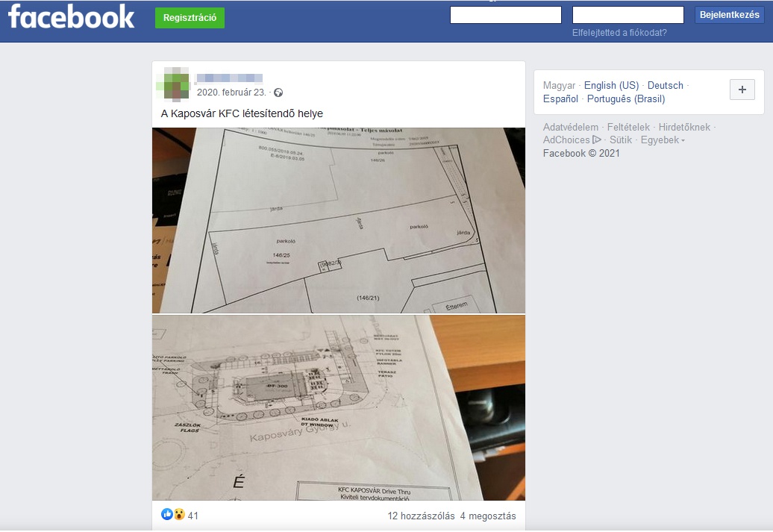Open the site plan map photo
Screen dimensions: 773x532
pos(339,220)
